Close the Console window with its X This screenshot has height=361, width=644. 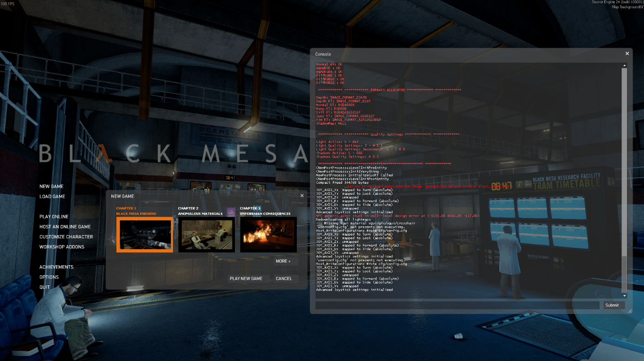(x=627, y=53)
